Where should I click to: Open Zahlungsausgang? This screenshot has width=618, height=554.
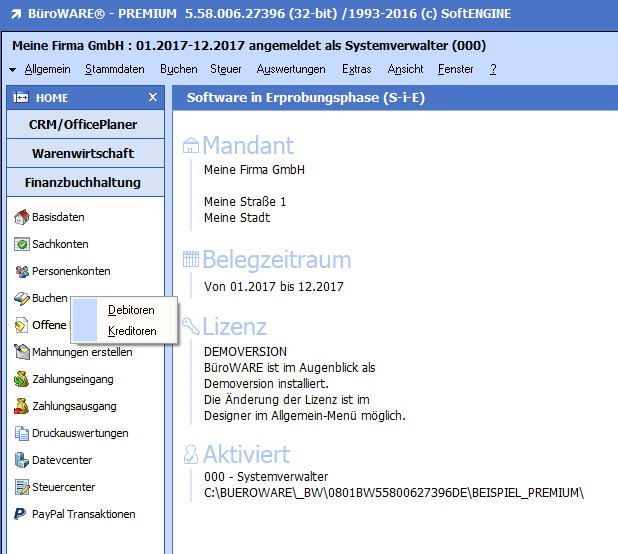pyautogui.click(x=74, y=406)
